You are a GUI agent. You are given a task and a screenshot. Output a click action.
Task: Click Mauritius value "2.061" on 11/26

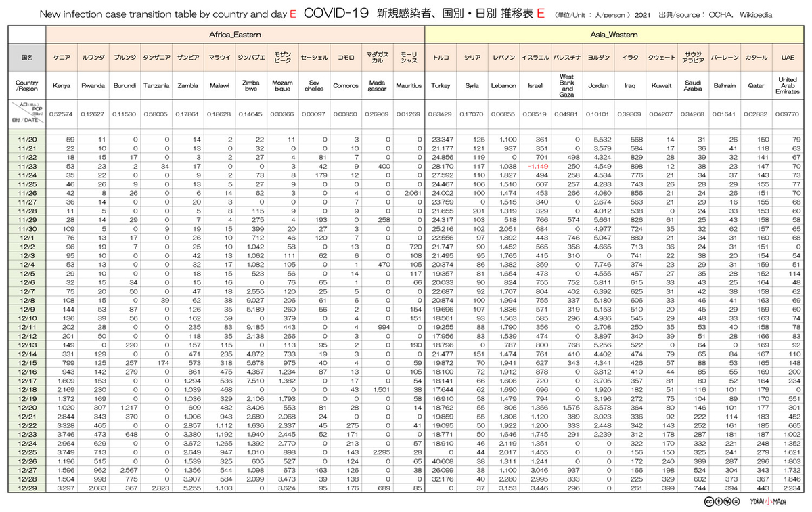tap(413, 193)
